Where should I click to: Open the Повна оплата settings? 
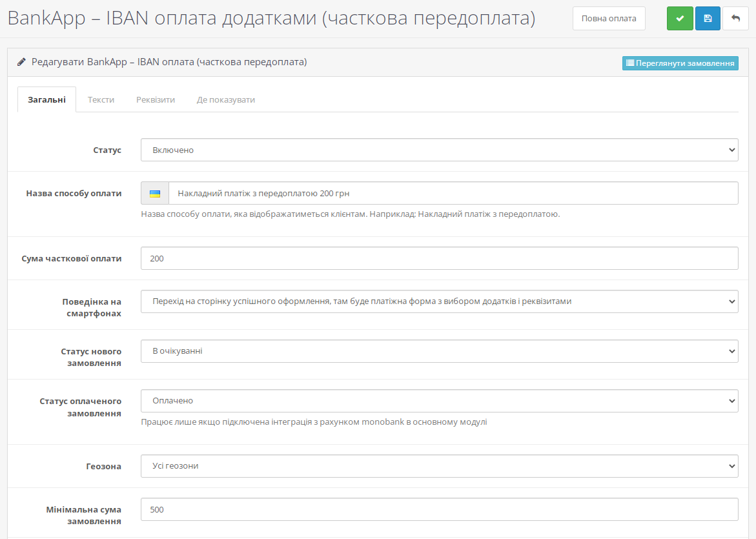[x=609, y=19]
